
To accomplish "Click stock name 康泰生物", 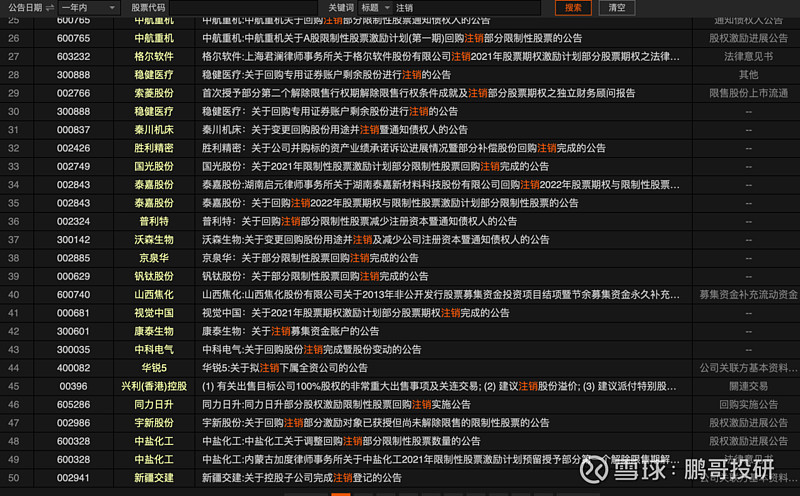I will (x=154, y=332).
